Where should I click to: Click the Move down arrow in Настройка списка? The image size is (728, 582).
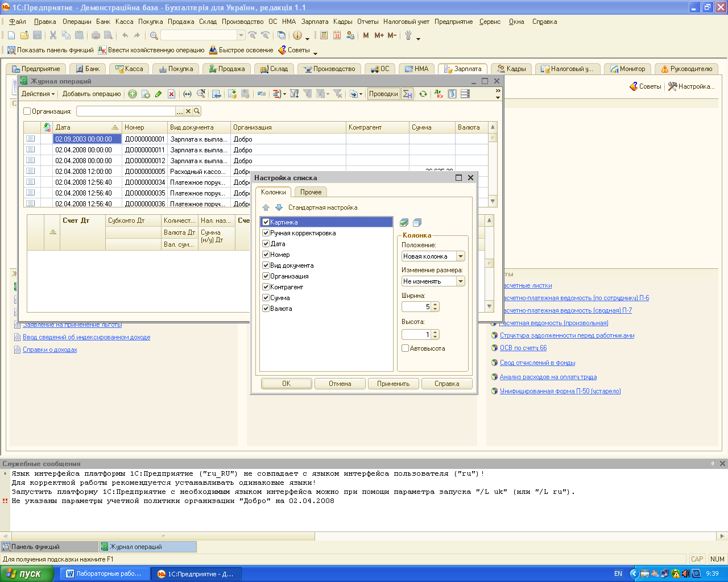tap(279, 207)
